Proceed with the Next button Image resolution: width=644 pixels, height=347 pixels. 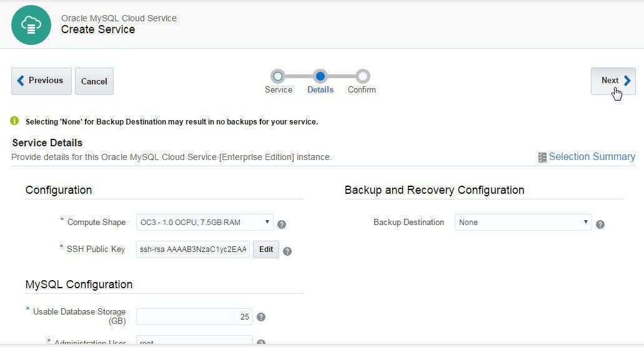point(613,81)
